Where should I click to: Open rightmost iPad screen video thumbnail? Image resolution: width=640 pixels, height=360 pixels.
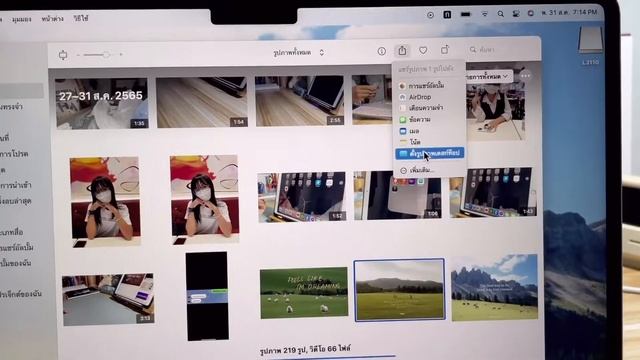[x=493, y=192]
